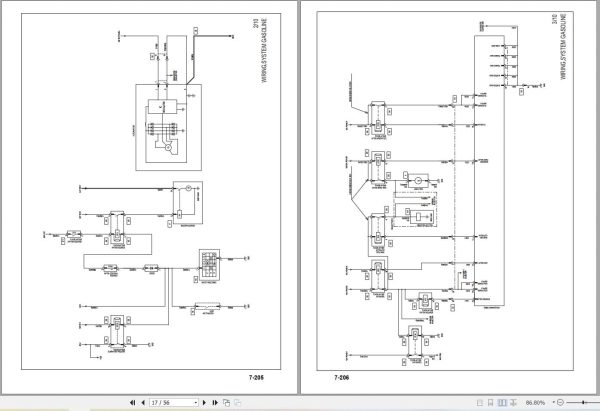Click the previous view icon beside last page button
The image size is (600, 411).
(x=227, y=403)
